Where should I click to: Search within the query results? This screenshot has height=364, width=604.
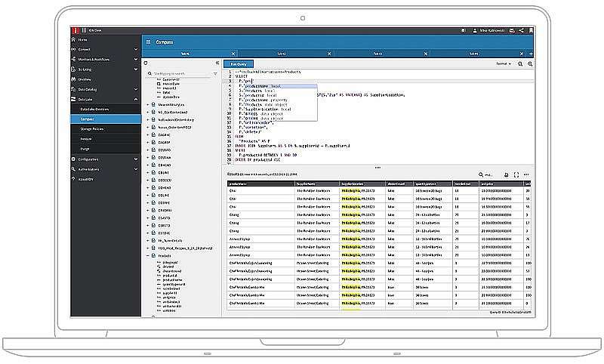pyautogui.click(x=485, y=175)
